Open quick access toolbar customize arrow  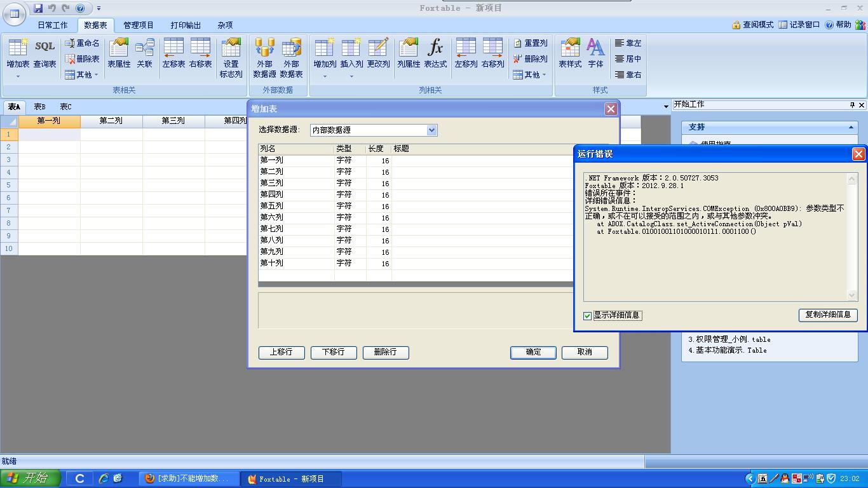[x=98, y=8]
